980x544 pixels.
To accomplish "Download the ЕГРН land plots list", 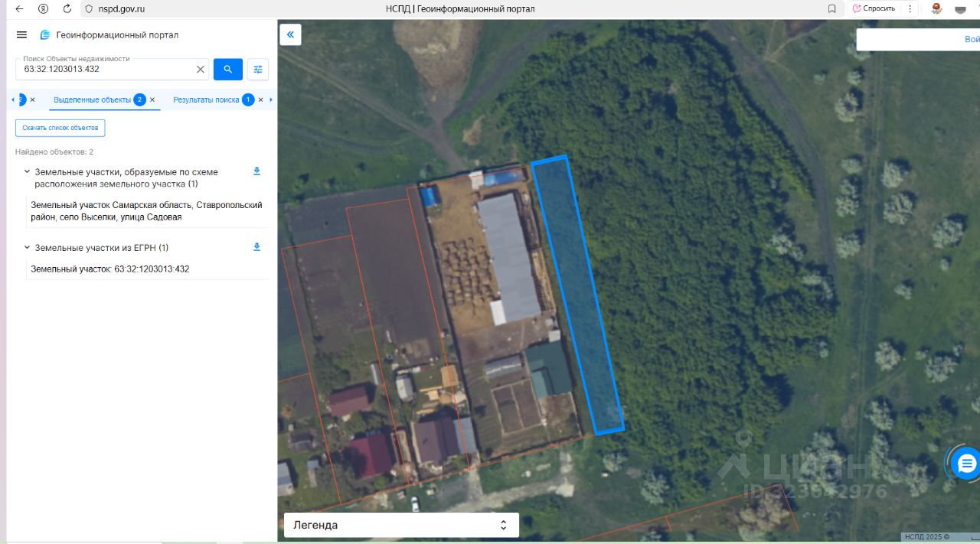I will click(257, 247).
